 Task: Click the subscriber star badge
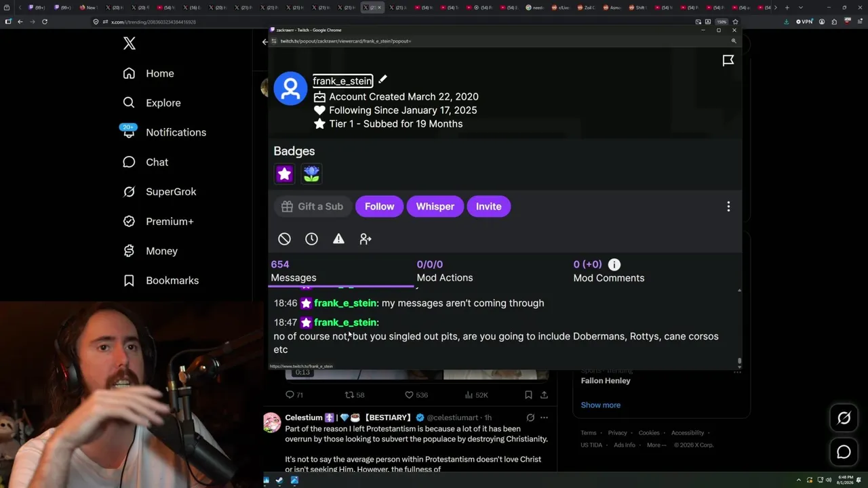point(284,174)
